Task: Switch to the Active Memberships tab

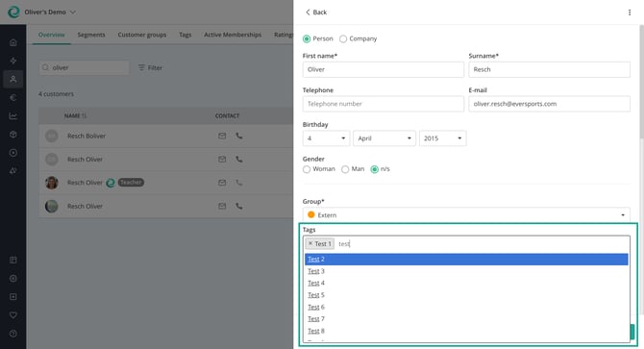Action: click(233, 35)
